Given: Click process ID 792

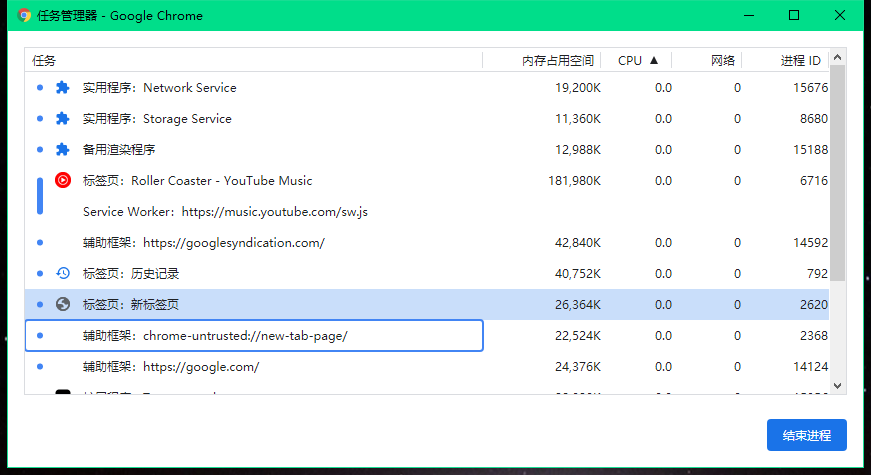Looking at the screenshot, I should click(x=817, y=273).
